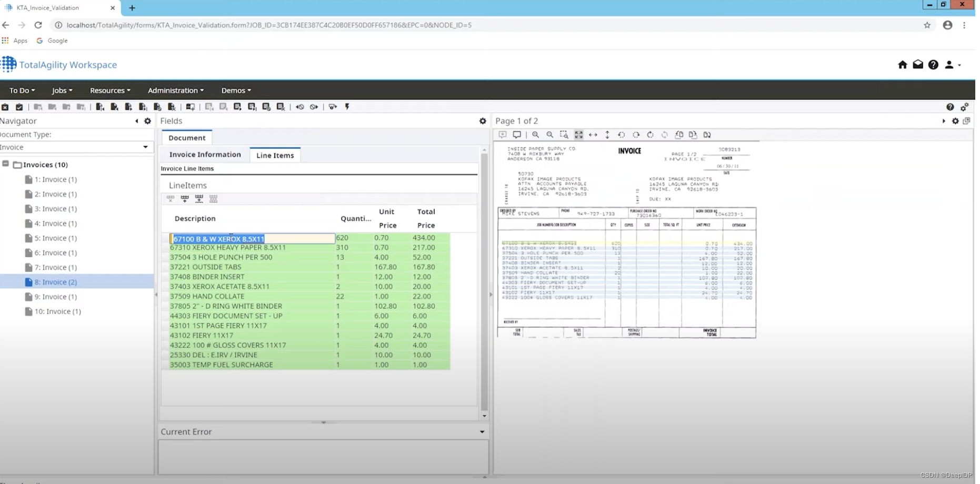Rotate image view clockwise (second dotted circle icon)
980x484 pixels.
pos(636,135)
